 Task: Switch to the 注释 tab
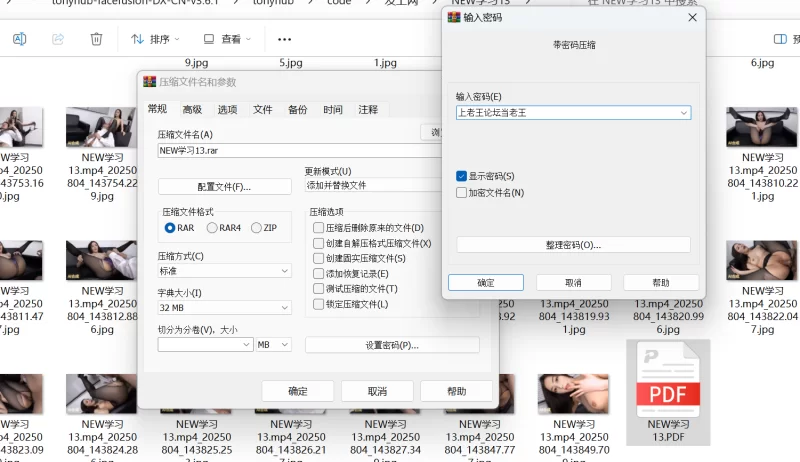368,110
